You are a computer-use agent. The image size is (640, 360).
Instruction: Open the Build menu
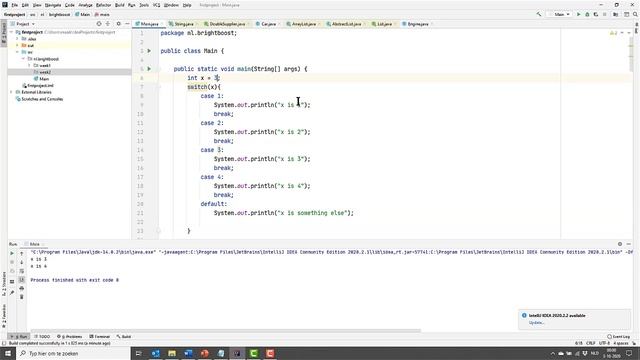pos(120,5)
